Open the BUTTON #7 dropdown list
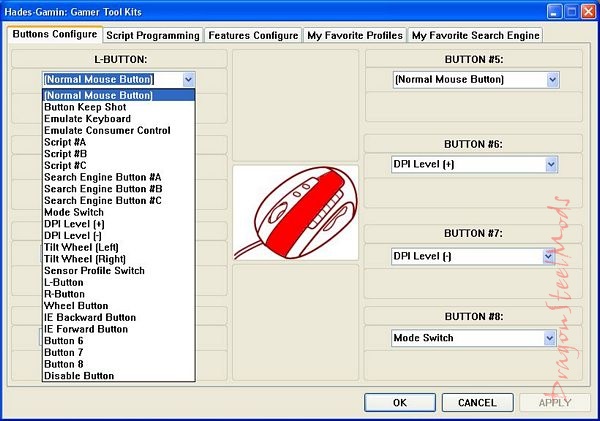The width and height of the screenshot is (600, 421). (x=549, y=256)
